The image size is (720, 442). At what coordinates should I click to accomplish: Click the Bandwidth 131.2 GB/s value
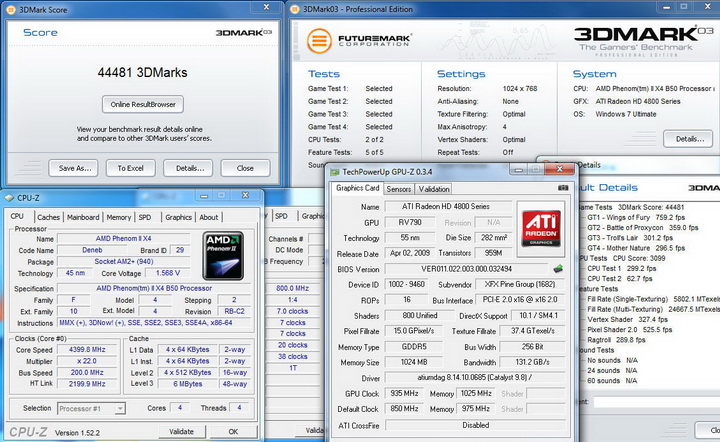(532, 362)
